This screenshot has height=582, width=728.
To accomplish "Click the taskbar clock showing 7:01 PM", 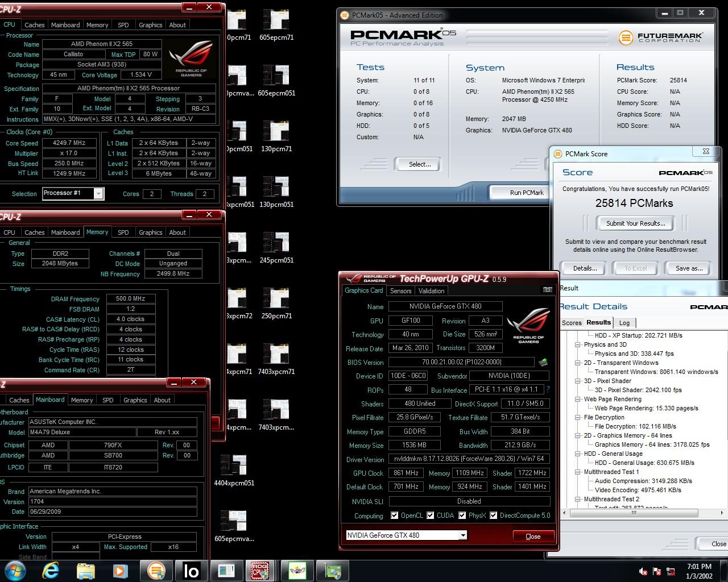I will [699, 571].
